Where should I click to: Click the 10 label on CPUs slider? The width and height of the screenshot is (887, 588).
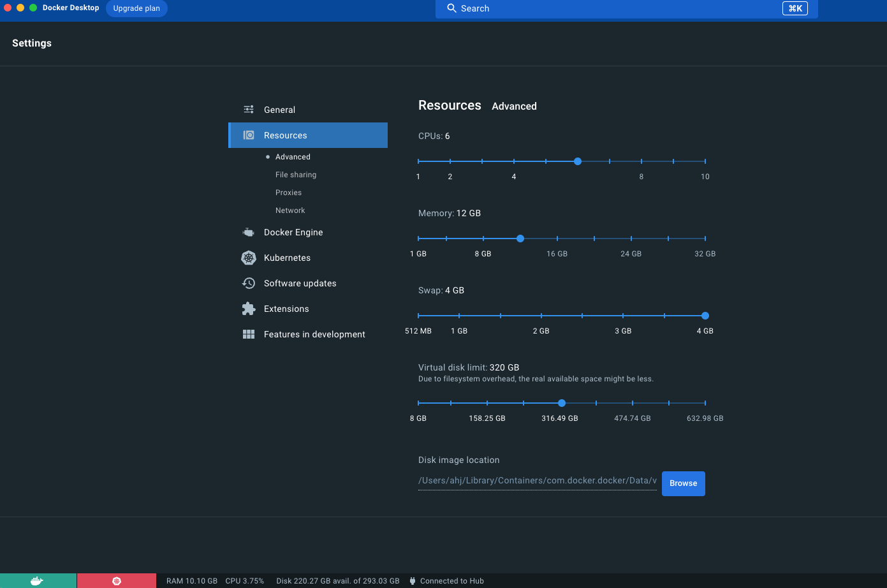coord(705,177)
